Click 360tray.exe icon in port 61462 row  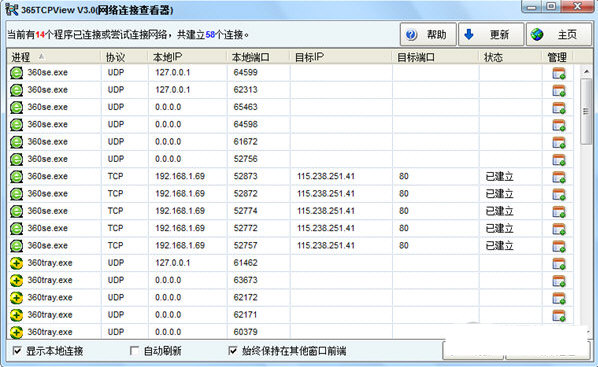click(x=16, y=263)
